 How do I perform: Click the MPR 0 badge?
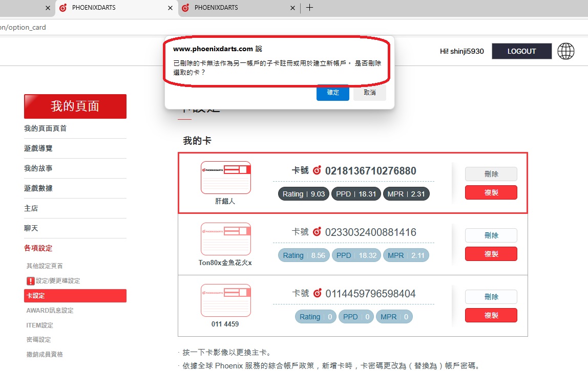pyautogui.click(x=394, y=317)
